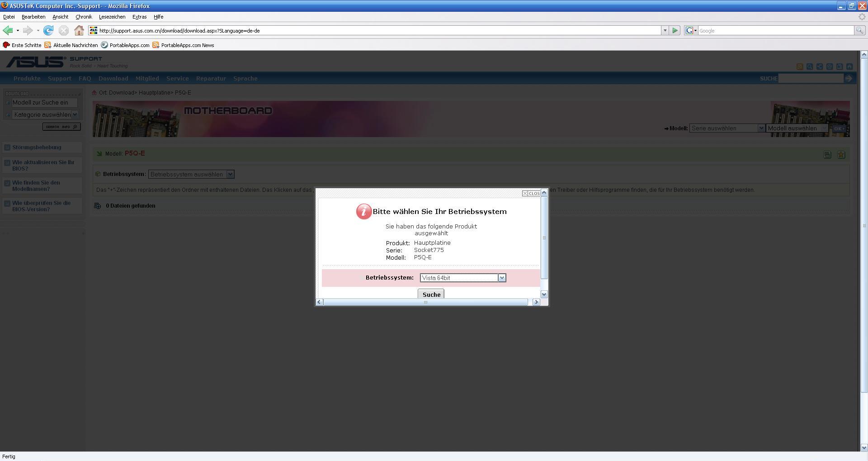Open the Störungsbehebung sidebar link
Screen dimensions: 868x461
pos(37,147)
